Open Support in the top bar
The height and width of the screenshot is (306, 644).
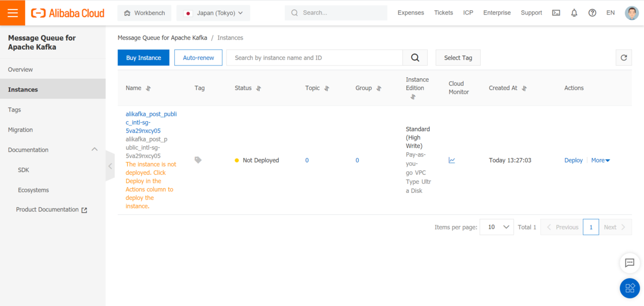pos(531,13)
